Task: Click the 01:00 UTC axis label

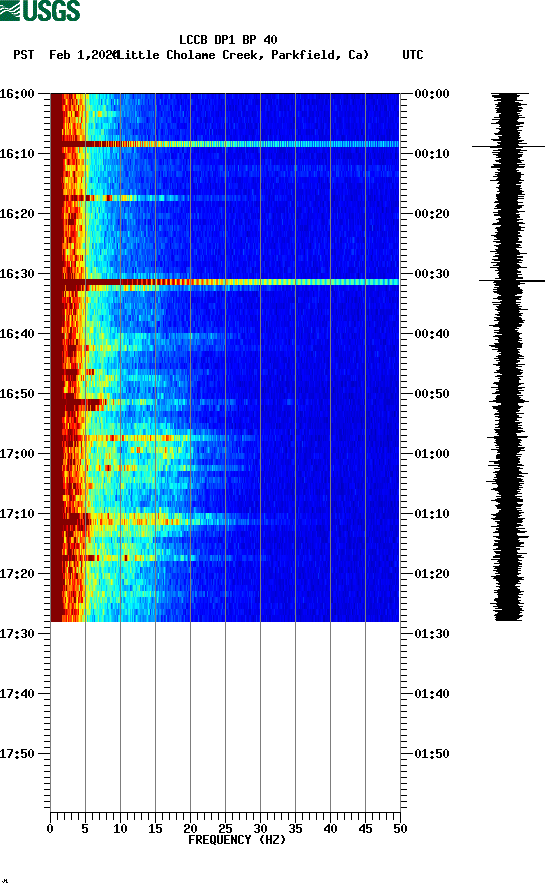Action: point(432,454)
